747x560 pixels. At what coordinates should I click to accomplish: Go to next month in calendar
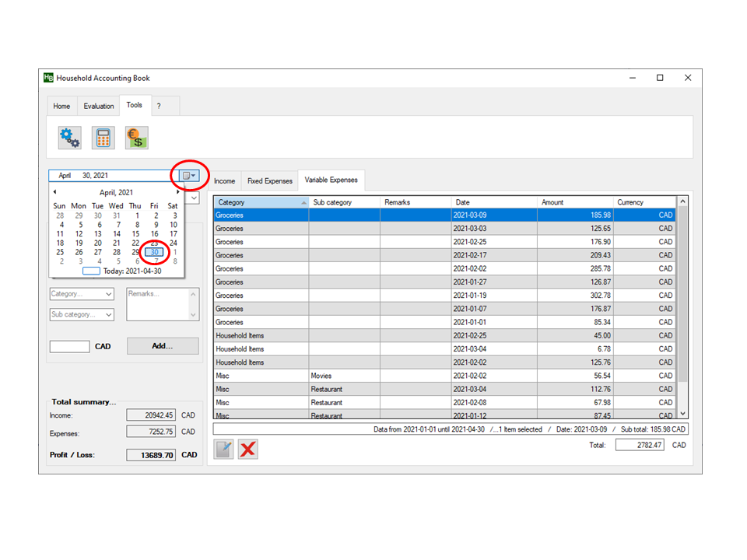pos(178,191)
